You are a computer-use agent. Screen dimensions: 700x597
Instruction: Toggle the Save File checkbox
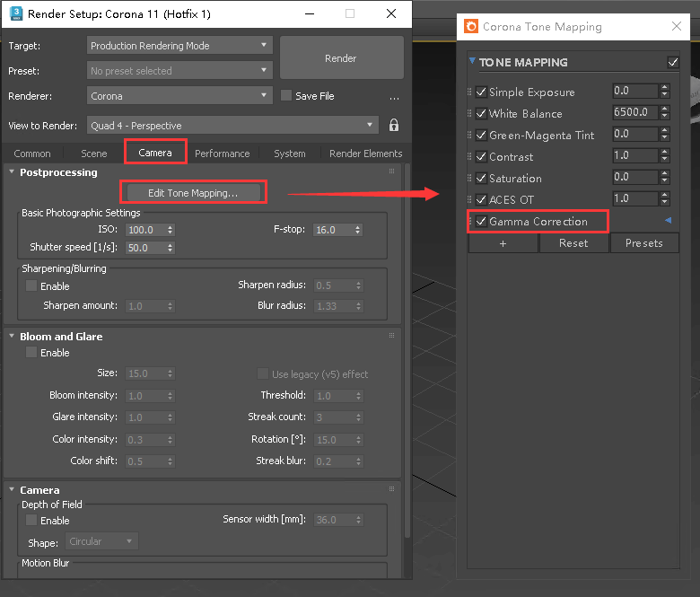click(286, 96)
